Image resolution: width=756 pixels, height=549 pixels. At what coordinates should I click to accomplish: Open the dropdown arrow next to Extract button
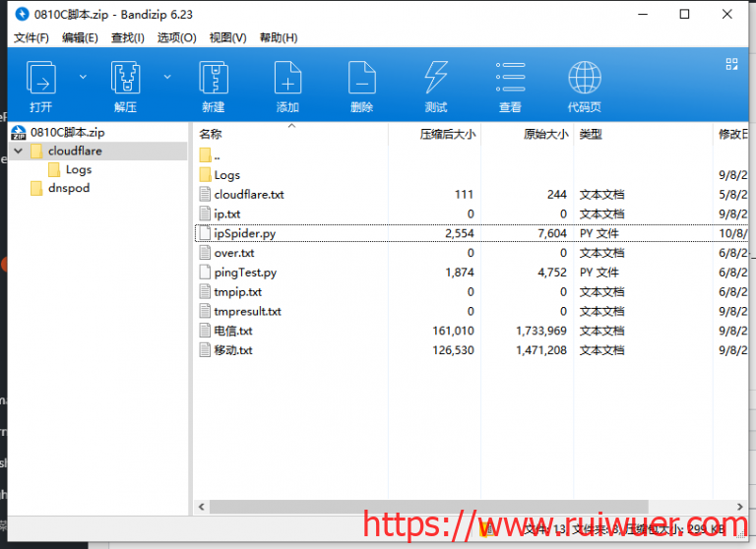[x=167, y=77]
